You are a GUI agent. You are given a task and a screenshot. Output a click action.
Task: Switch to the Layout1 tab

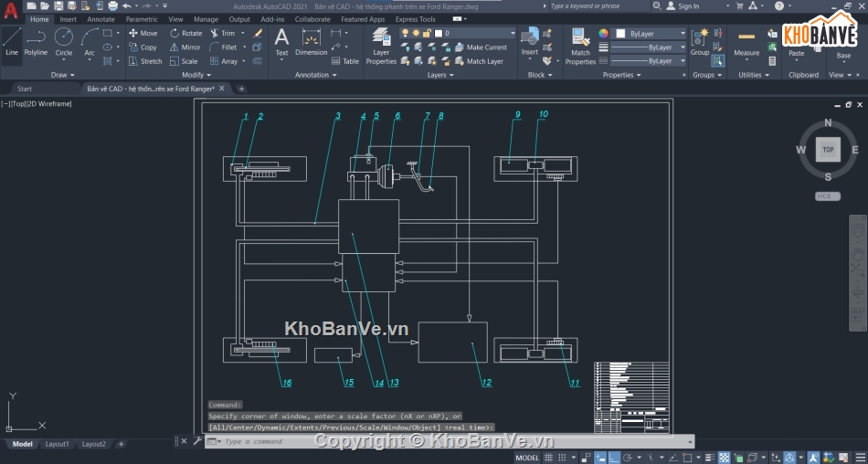[x=57, y=444]
